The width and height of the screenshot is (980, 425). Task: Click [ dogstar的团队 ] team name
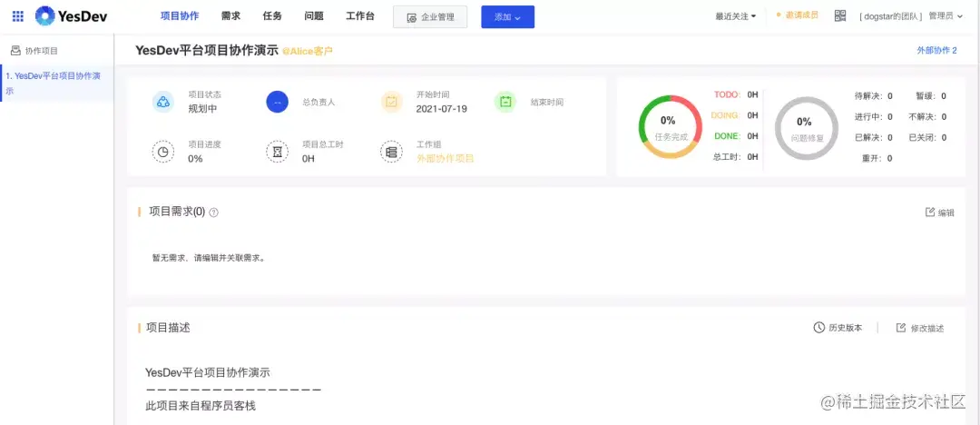click(x=891, y=16)
